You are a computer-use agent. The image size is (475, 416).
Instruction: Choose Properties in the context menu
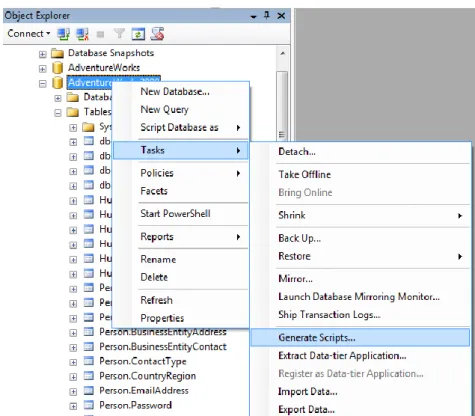click(x=181, y=318)
